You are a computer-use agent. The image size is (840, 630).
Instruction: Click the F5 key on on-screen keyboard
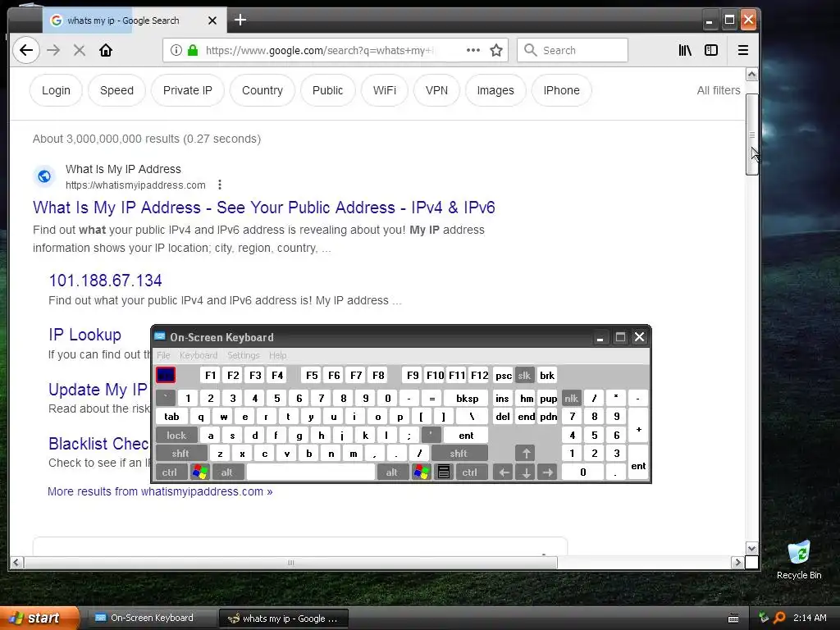(312, 375)
